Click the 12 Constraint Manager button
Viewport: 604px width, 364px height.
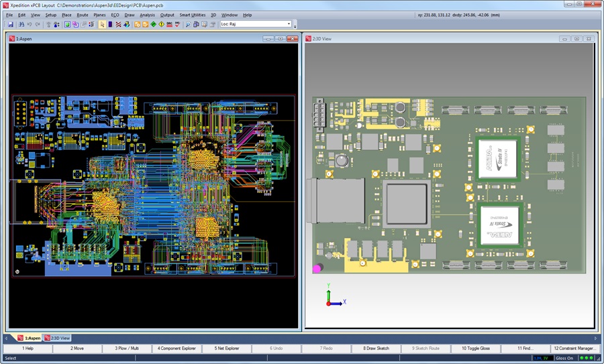point(574,349)
